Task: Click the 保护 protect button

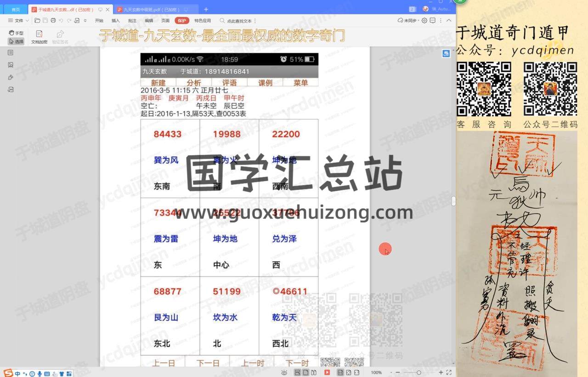Action: (182, 21)
